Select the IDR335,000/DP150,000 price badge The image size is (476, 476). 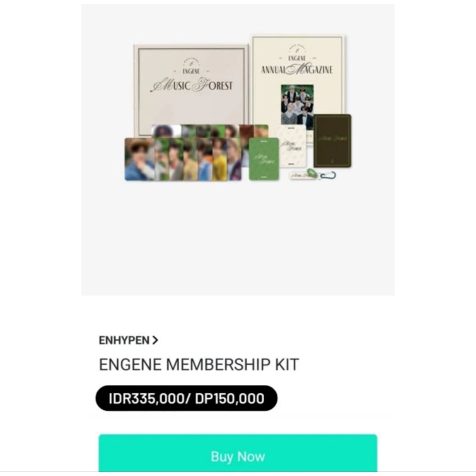pyautogui.click(x=186, y=398)
